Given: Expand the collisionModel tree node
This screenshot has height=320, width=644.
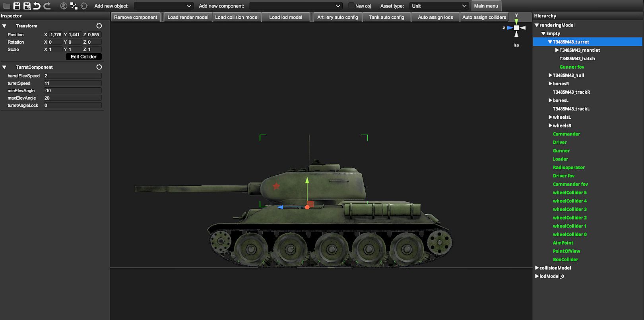Looking at the screenshot, I should [x=537, y=268].
